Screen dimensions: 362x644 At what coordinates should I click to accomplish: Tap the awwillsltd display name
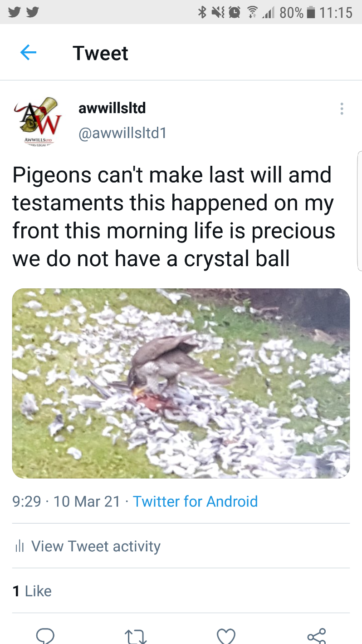[112, 108]
